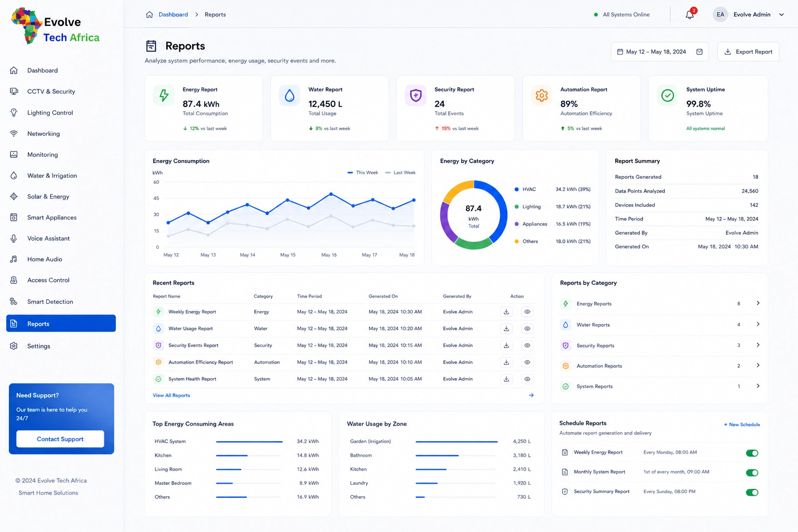
Task: Download the Security Events Report
Action: click(x=507, y=345)
